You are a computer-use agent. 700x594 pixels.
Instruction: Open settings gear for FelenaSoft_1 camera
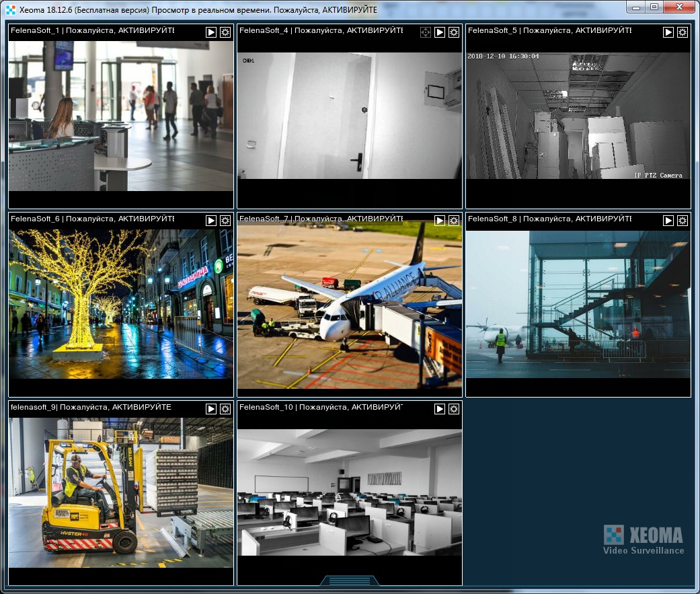pos(225,32)
